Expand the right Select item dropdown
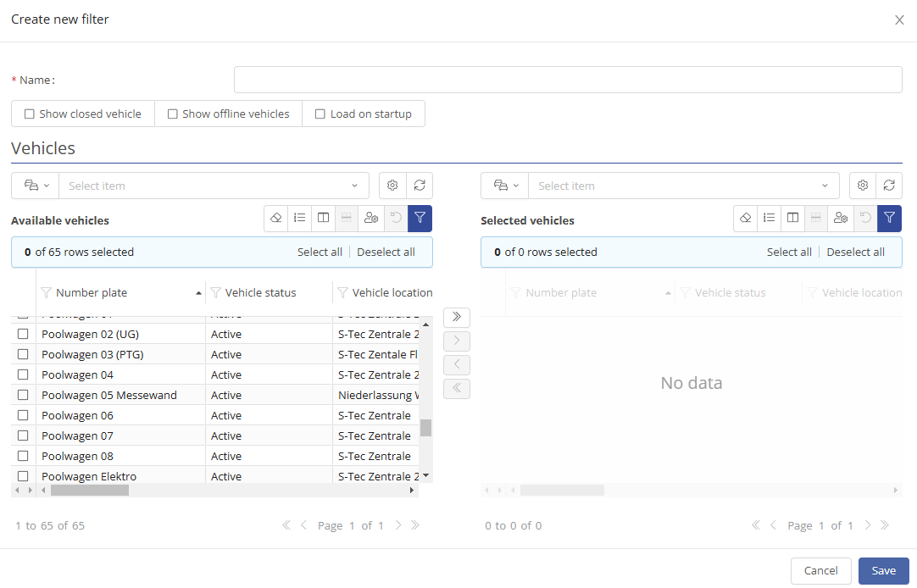The image size is (917, 588). 683,186
